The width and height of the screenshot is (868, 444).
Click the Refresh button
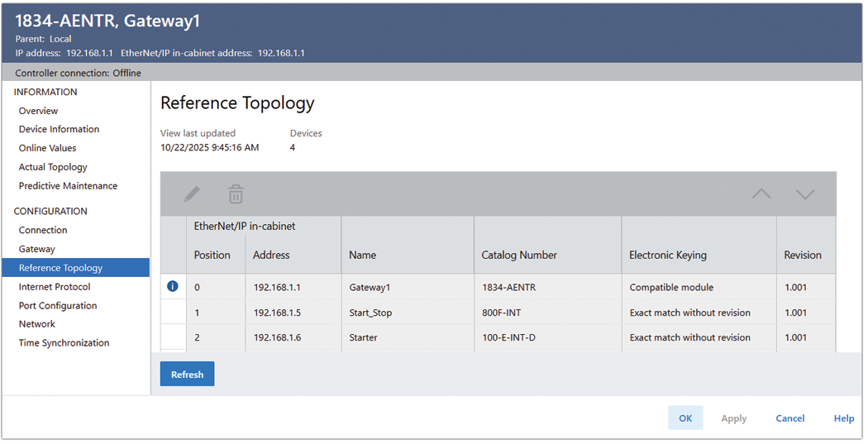tap(187, 375)
